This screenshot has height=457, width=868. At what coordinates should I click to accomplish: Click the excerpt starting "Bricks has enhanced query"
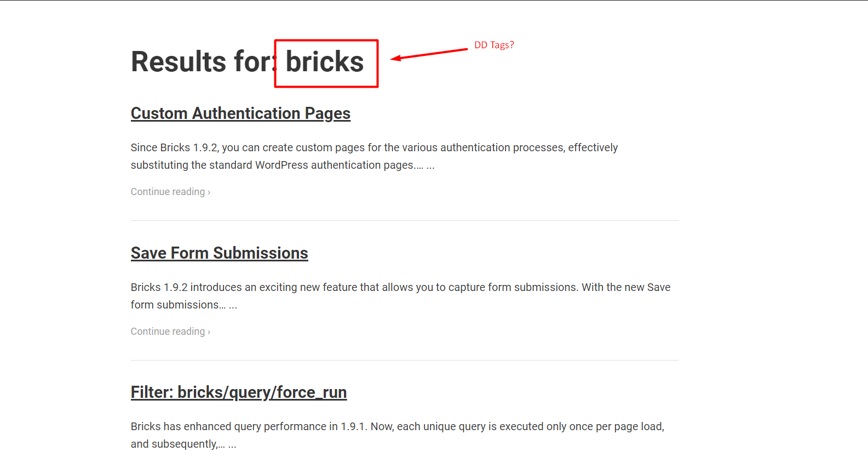click(398, 435)
